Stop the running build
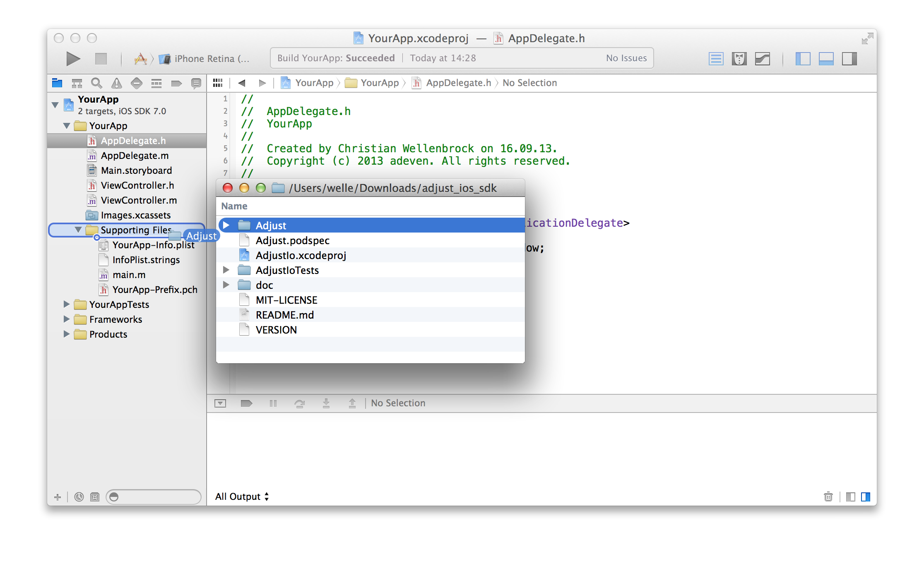The height and width of the screenshot is (571, 924). (101, 59)
